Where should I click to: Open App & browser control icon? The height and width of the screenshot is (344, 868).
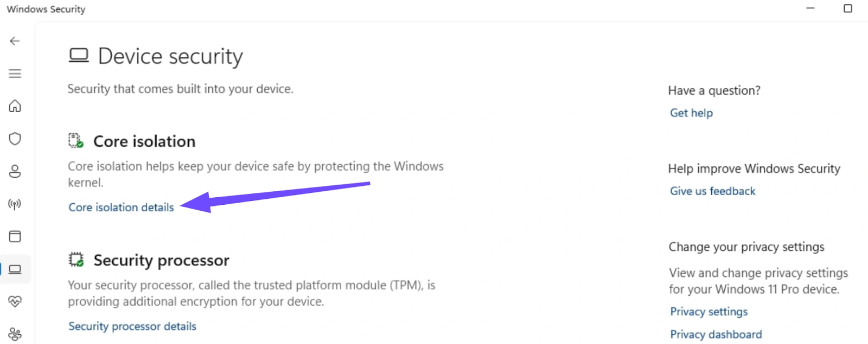pyautogui.click(x=15, y=236)
